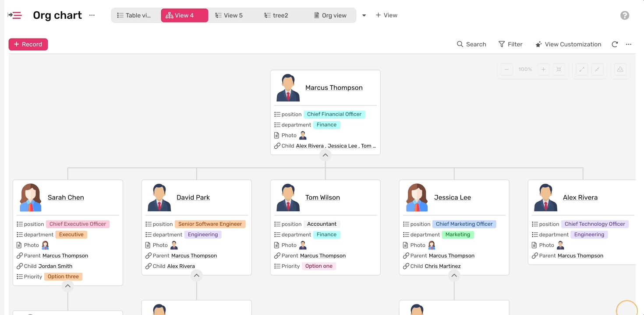Fit chart to screen icon
The width and height of the screenshot is (644, 315).
[559, 69]
